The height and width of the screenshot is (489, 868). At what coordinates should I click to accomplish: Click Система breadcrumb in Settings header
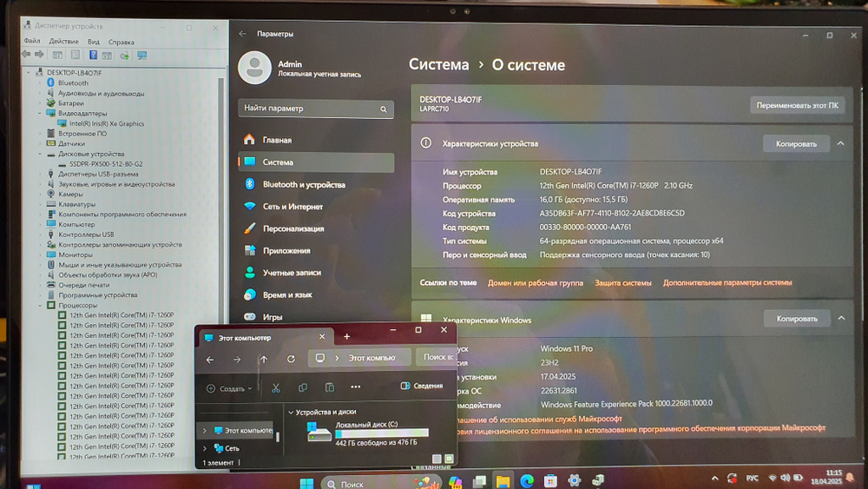pyautogui.click(x=439, y=65)
